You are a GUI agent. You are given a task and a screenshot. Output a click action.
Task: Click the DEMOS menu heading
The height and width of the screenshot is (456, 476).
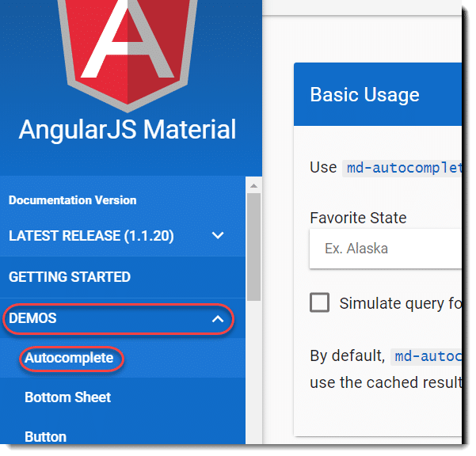[x=32, y=318]
